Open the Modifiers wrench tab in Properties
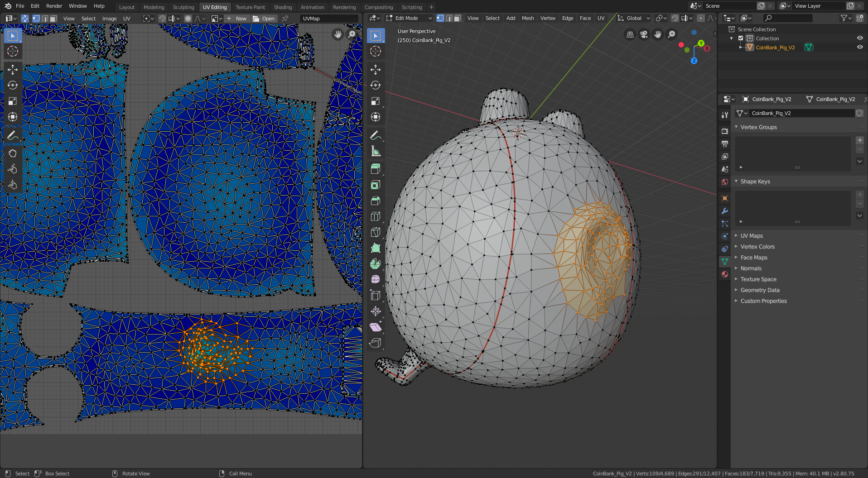868x478 pixels. (x=725, y=211)
